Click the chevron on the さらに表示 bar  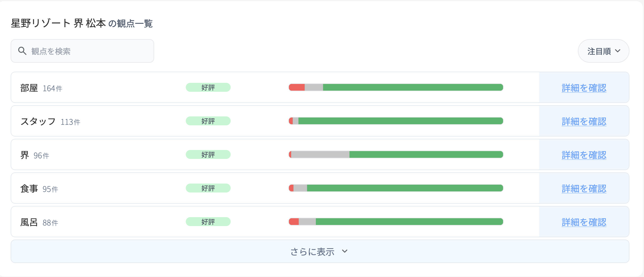(345, 252)
